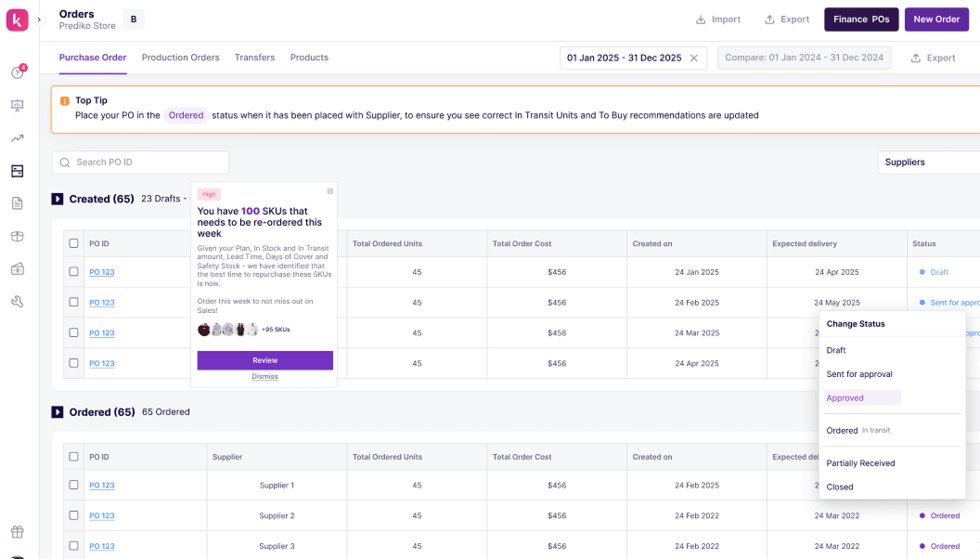The width and height of the screenshot is (980, 559).
Task: Tick the checkbox for the Sent for approval row
Action: pyautogui.click(x=73, y=302)
